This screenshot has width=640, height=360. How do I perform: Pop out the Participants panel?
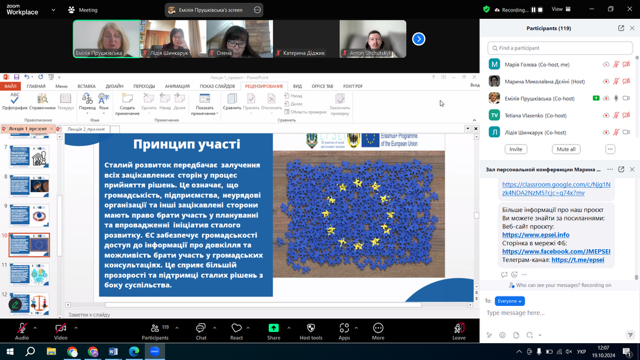(621, 28)
